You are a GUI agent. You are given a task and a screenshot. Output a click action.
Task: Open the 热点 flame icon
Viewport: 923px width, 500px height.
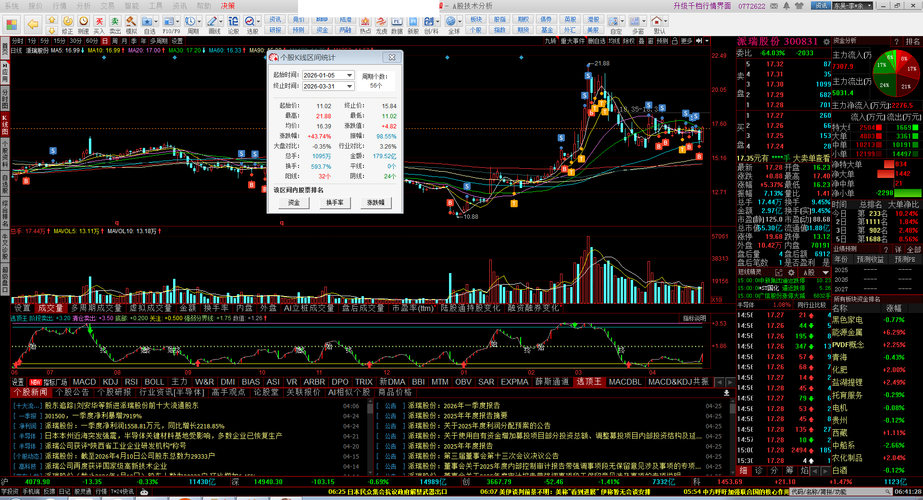[x=366, y=25]
